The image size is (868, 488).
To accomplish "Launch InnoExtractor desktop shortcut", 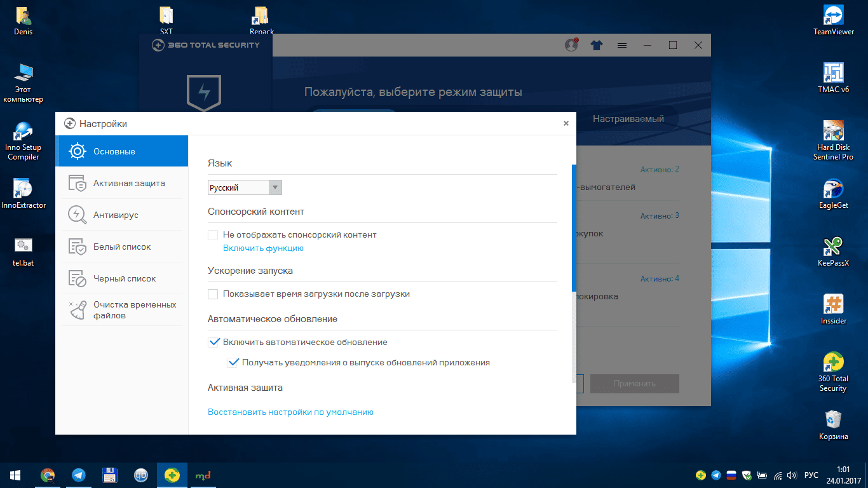I will [23, 194].
